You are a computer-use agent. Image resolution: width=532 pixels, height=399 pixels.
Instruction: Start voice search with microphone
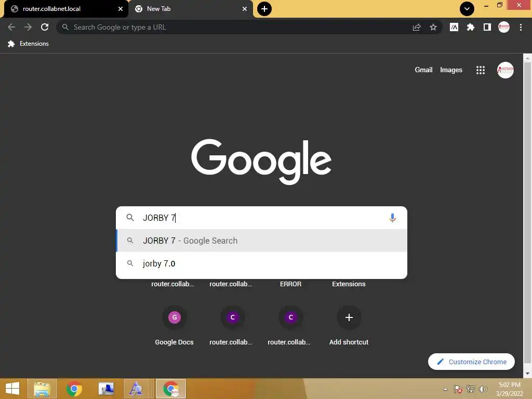393,218
